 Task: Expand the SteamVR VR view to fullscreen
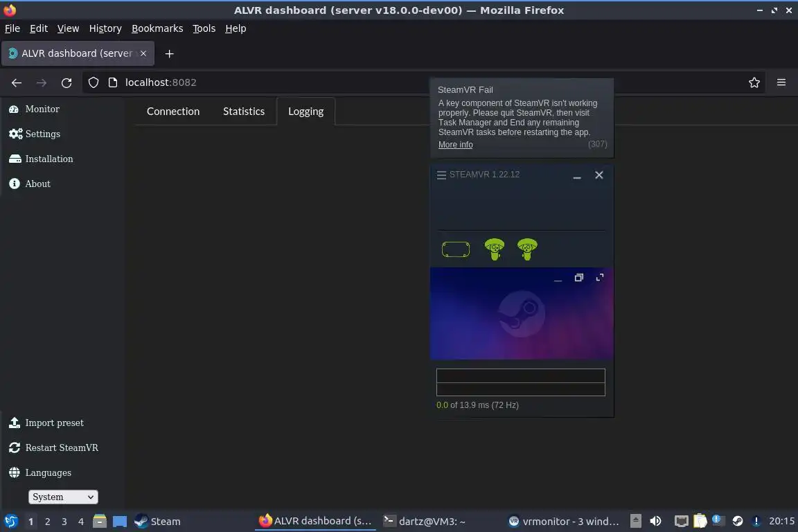pyautogui.click(x=599, y=278)
